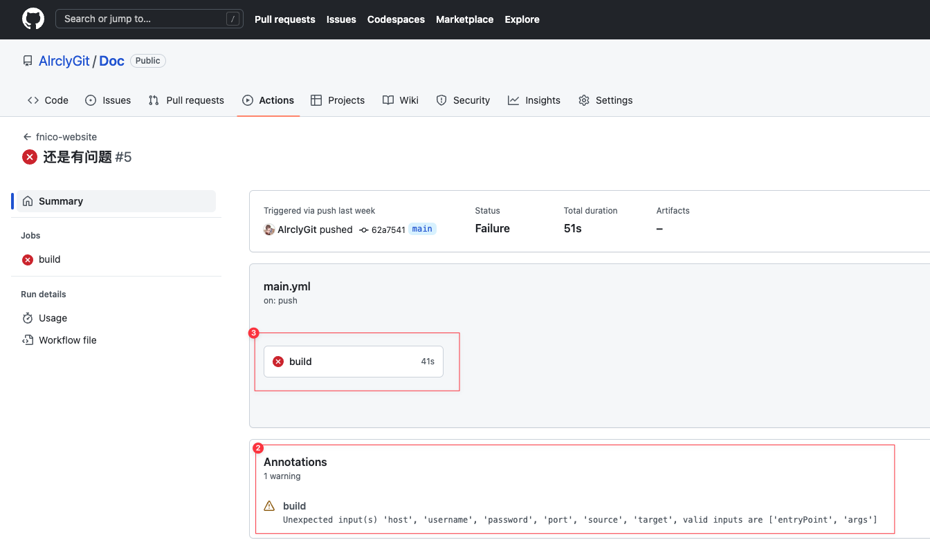The image size is (930, 560).
Task: Click the repository icon beside AlrclyGit
Action: click(x=28, y=61)
